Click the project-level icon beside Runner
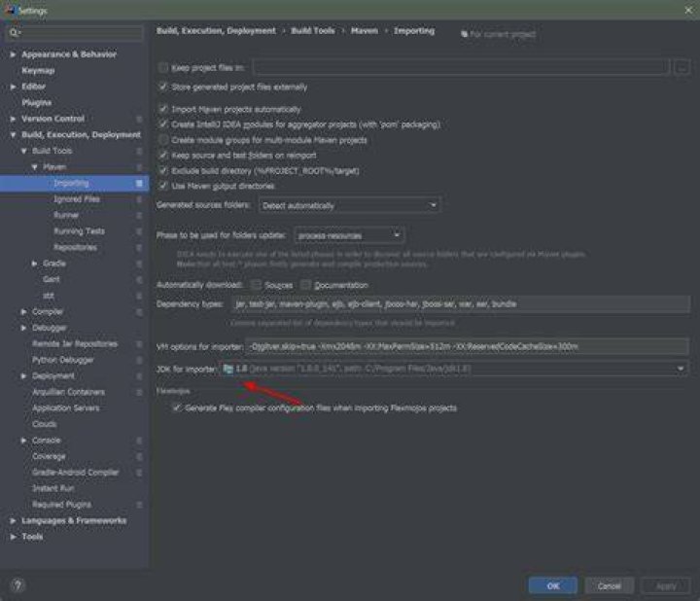Screen dimensions: 700x601 [139, 215]
